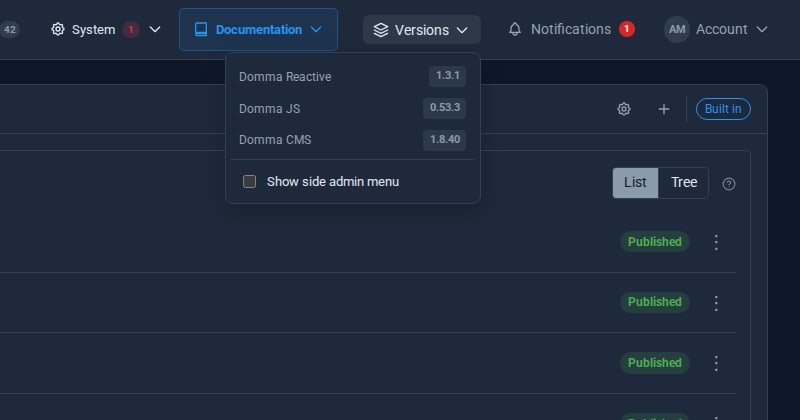The image size is (800, 420).
Task: Click the Account label
Action: [721, 29]
